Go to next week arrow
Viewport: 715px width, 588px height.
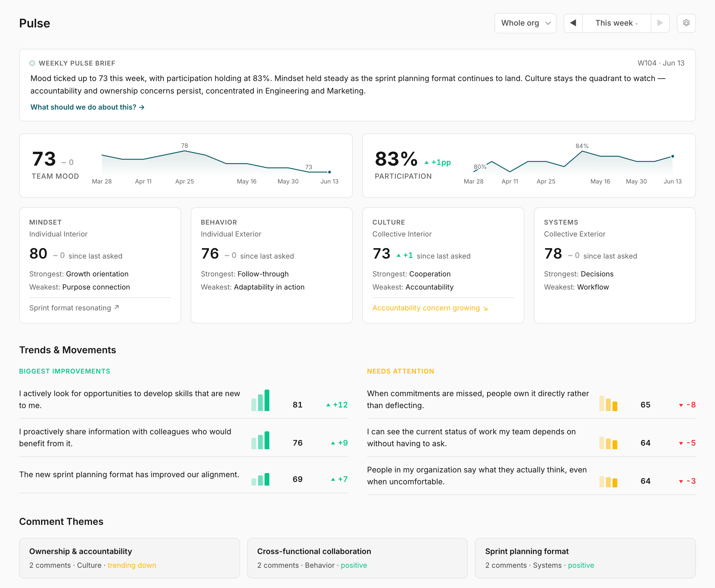[x=660, y=23]
